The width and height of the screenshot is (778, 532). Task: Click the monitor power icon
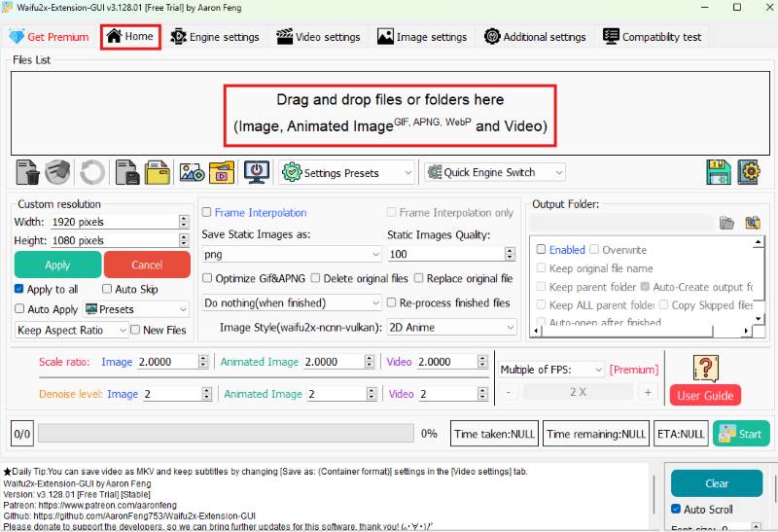(x=256, y=173)
